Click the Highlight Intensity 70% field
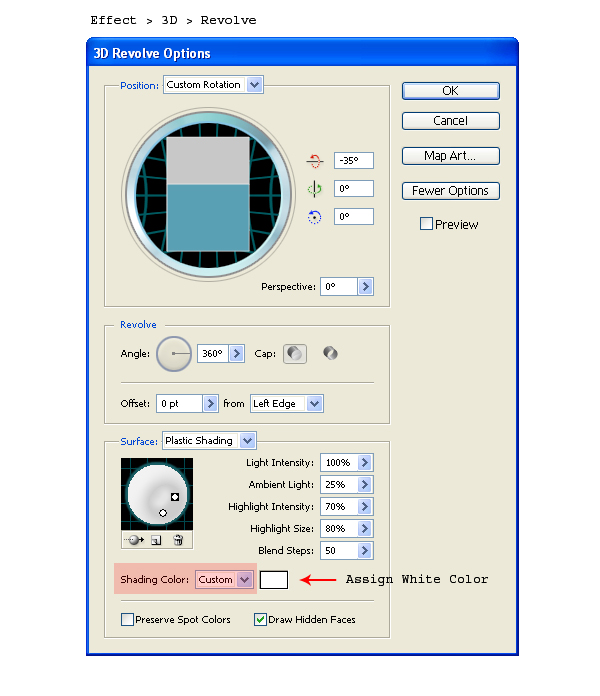This screenshot has width=600, height=696. tap(339, 506)
